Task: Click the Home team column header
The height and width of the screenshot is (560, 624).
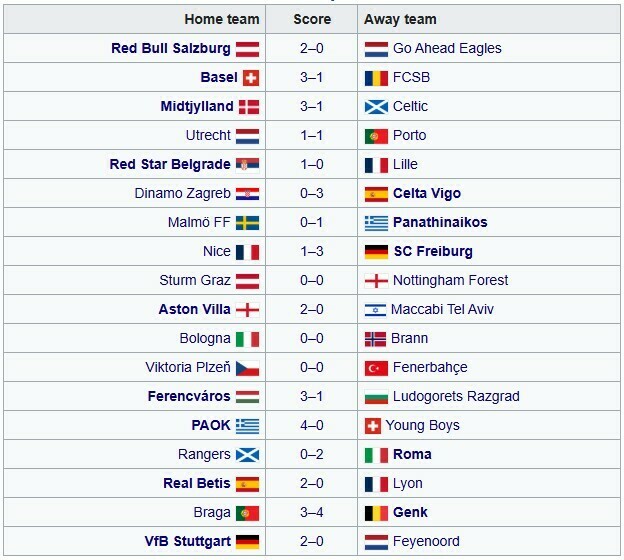Action: (222, 19)
